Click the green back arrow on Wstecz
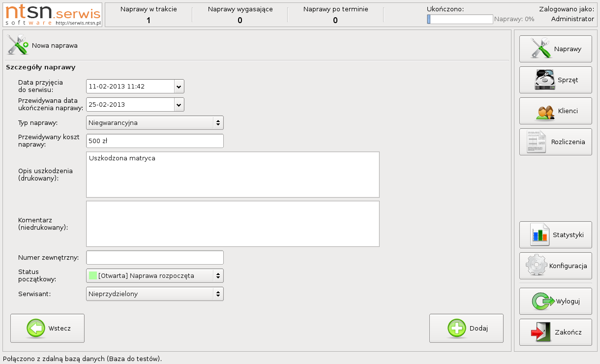 pyautogui.click(x=36, y=329)
